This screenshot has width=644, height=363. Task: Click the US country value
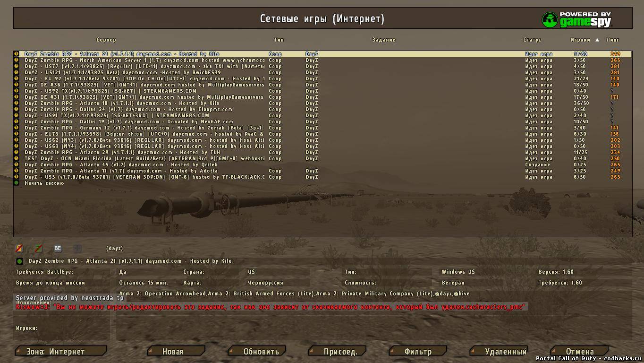coord(251,272)
